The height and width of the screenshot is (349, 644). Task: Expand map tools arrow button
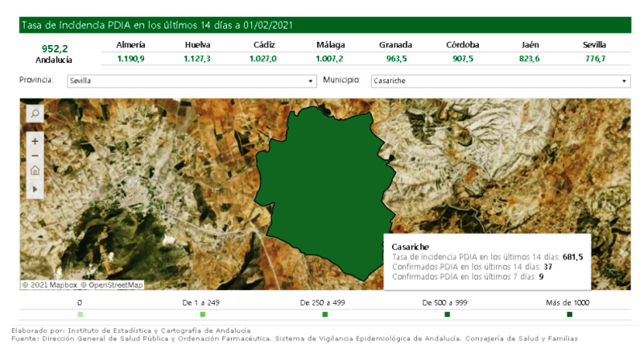[x=35, y=189]
